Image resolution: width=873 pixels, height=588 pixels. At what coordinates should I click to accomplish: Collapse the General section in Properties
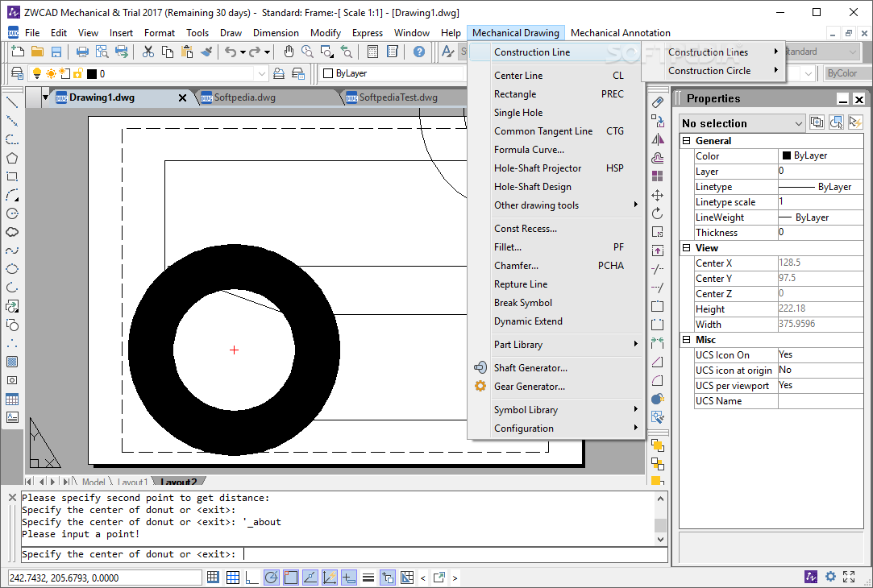(687, 141)
